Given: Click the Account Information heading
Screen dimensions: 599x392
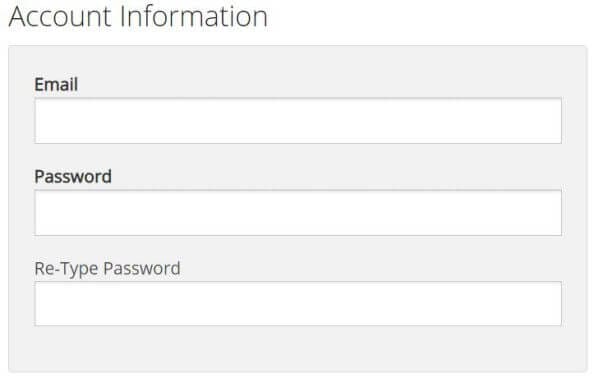Looking at the screenshot, I should tap(138, 16).
